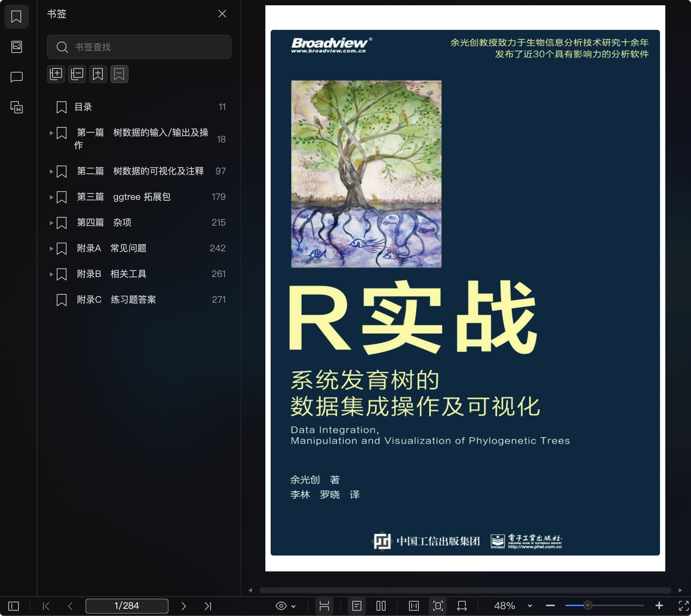Click the collapse all bookmarks icon

pos(77,74)
